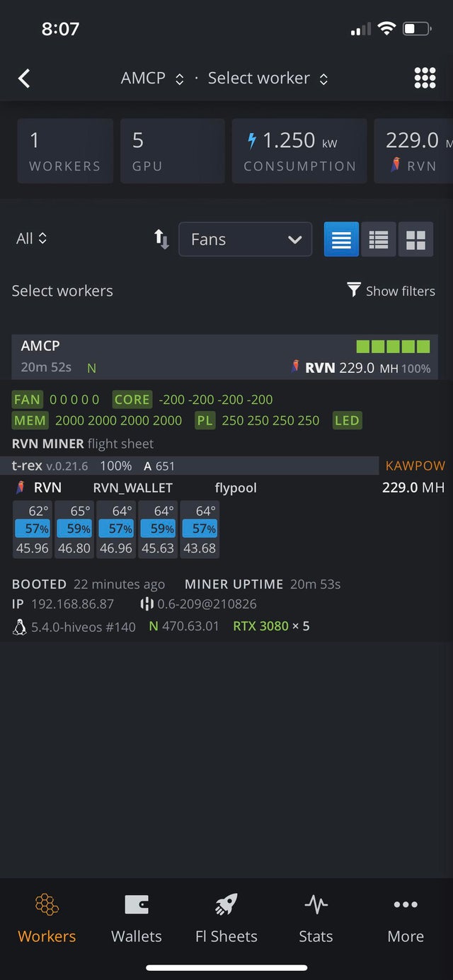Viewport: 453px width, 980px height.
Task: Click the KAWPOW algorithm label
Action: pos(415,466)
